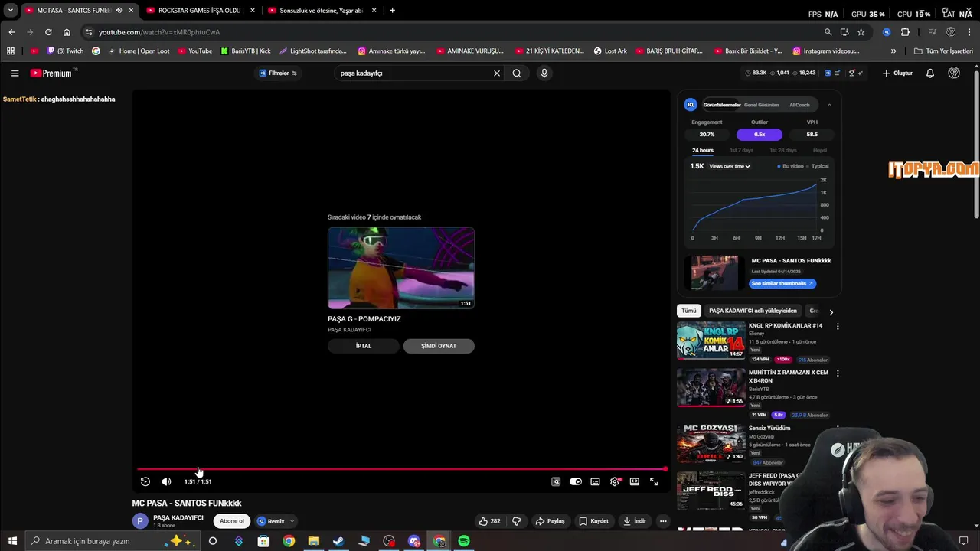Screen dimensions: 980x551
Task: Click the Oluştur create button
Action: tap(898, 73)
